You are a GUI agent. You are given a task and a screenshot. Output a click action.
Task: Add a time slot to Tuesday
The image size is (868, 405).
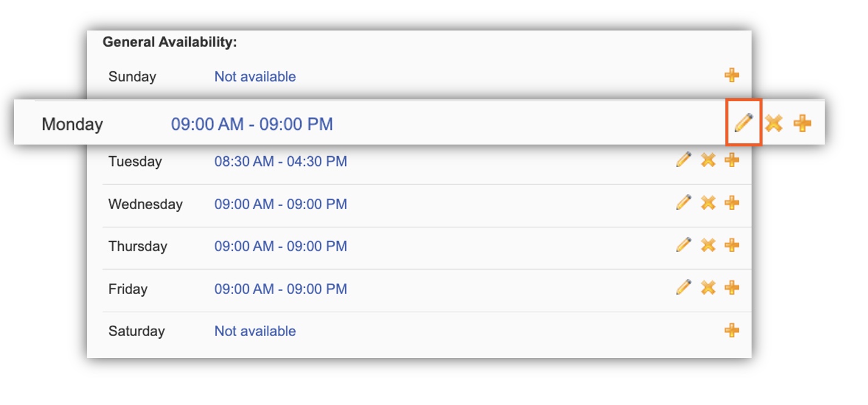(x=731, y=160)
